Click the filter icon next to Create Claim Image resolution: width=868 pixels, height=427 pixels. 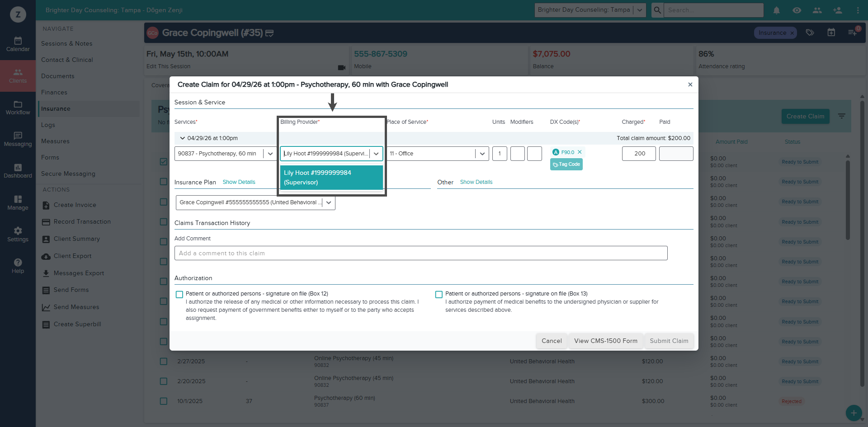point(842,117)
